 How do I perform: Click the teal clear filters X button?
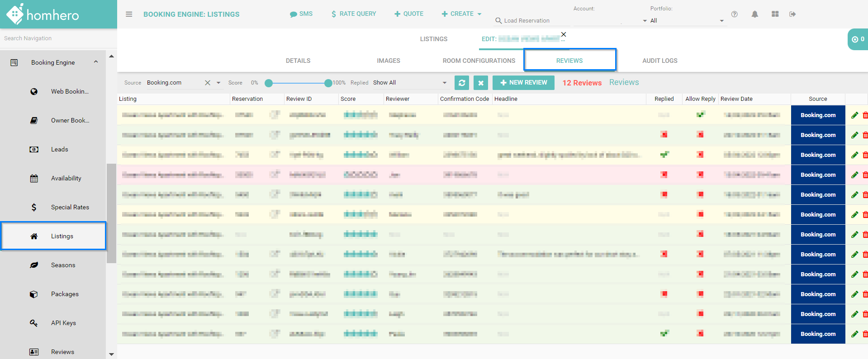click(480, 83)
